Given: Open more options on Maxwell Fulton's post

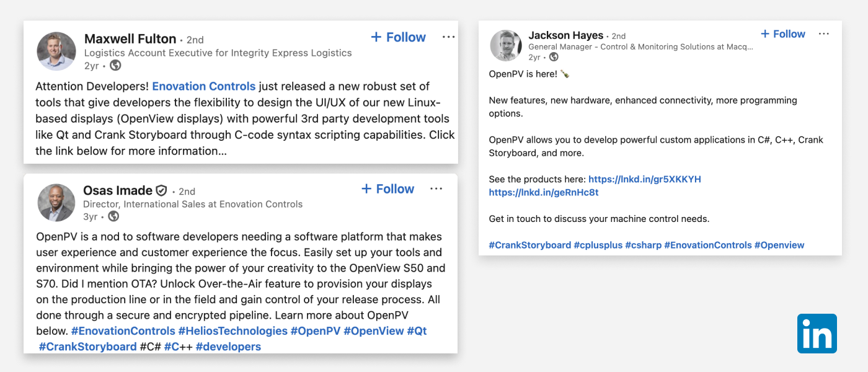Looking at the screenshot, I should coord(448,37).
